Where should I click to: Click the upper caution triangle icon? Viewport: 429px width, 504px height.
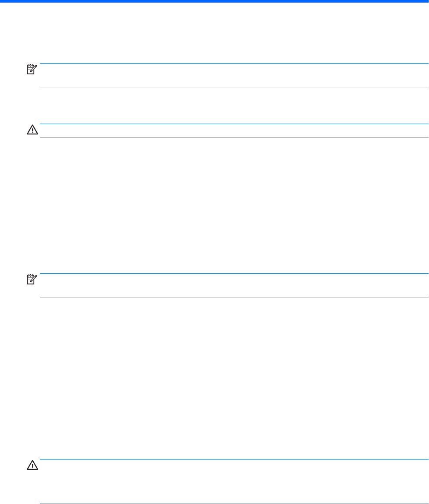click(32, 130)
